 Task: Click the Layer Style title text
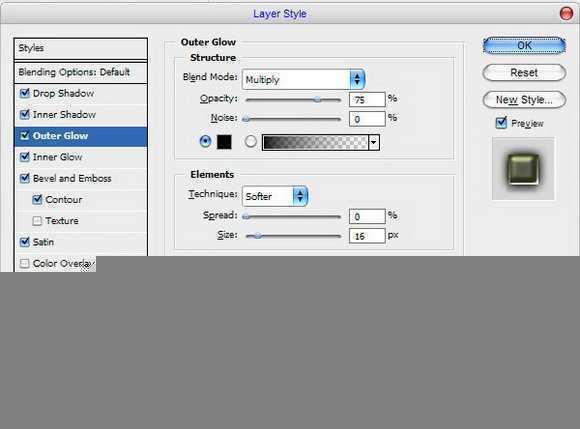click(280, 14)
